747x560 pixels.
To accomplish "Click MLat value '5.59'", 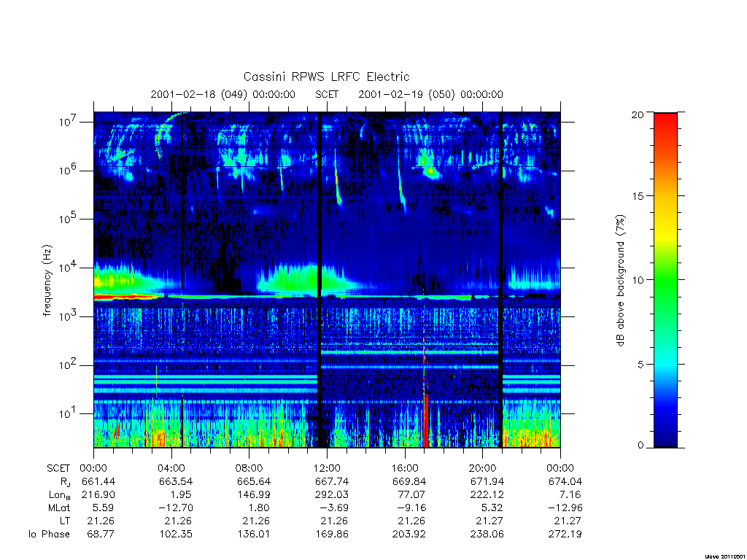I will point(104,508).
